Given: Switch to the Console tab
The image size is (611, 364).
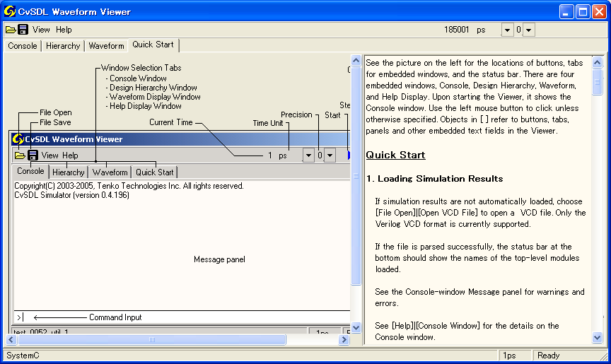Looking at the screenshot, I should 23,46.
